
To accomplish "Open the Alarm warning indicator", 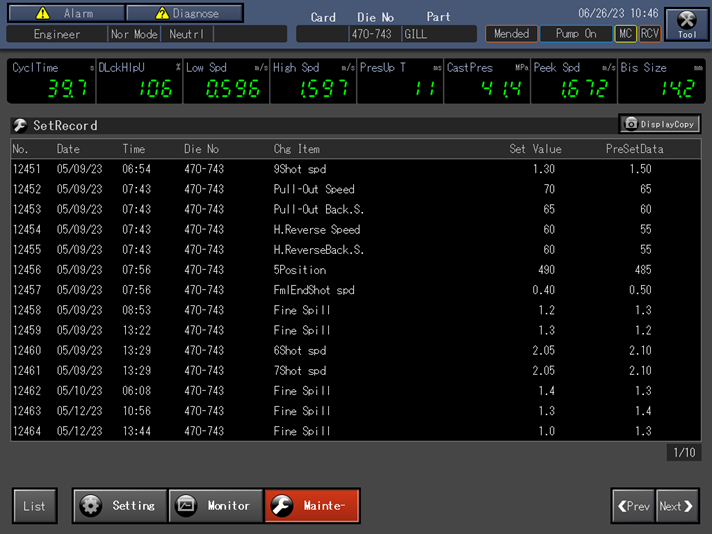I will tap(66, 14).
